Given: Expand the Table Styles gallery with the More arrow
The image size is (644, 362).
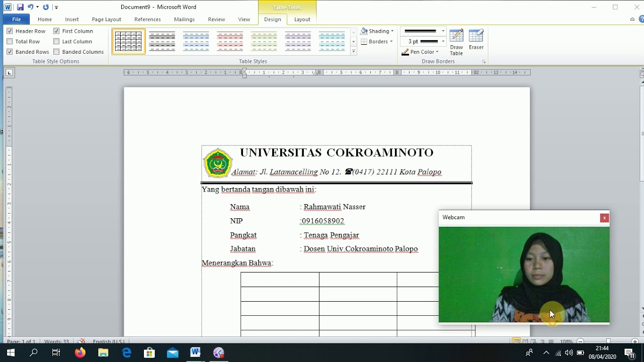Looking at the screenshot, I should pos(354,51).
